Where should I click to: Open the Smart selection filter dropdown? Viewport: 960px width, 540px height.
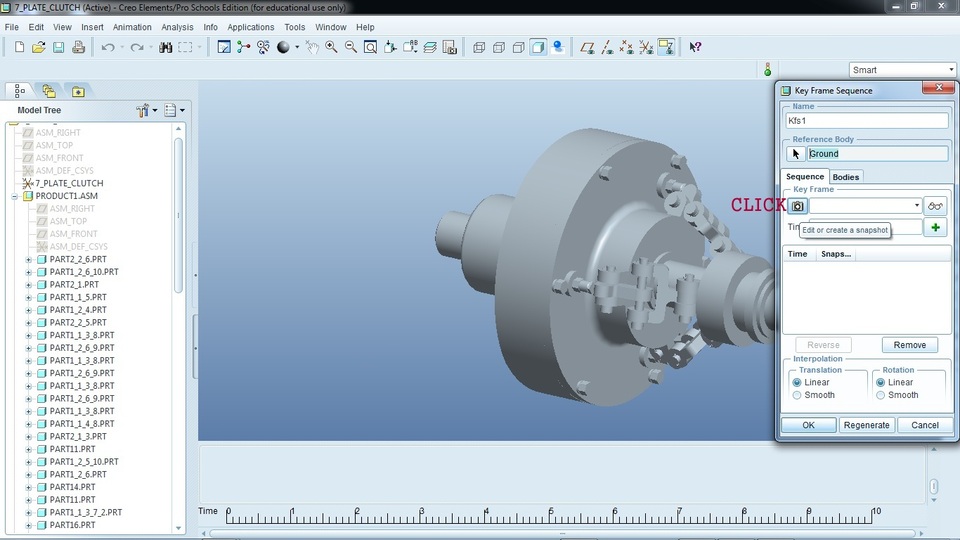pos(950,70)
